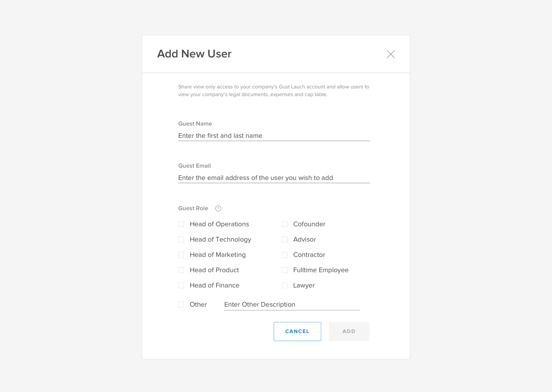Enable the Head of Finance role
Screen dimensions: 552x392
tap(181, 285)
